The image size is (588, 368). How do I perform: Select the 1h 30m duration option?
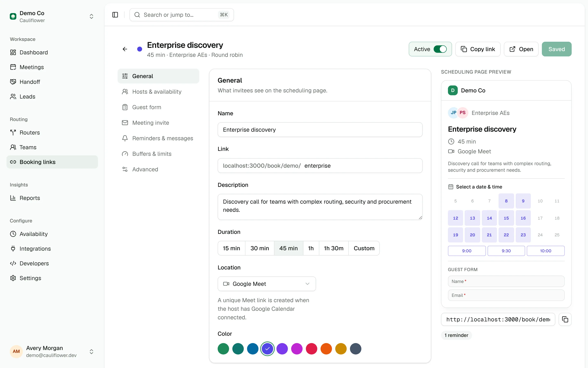coord(334,248)
